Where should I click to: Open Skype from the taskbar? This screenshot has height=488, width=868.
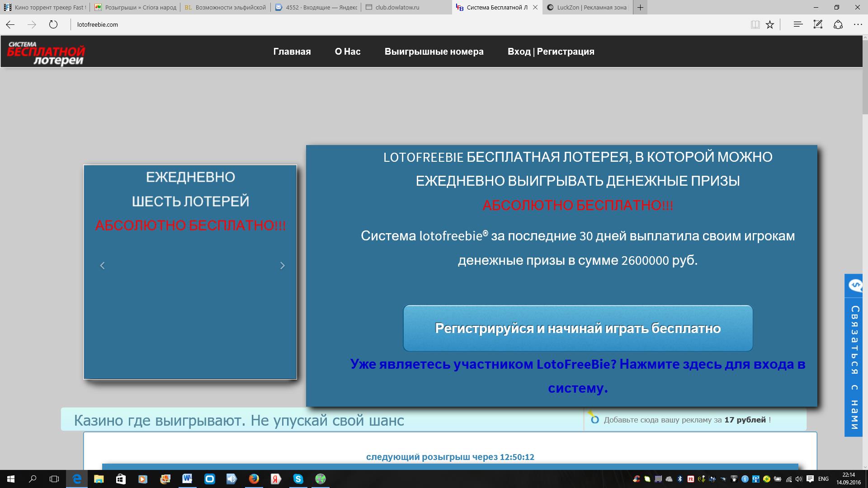(x=298, y=479)
